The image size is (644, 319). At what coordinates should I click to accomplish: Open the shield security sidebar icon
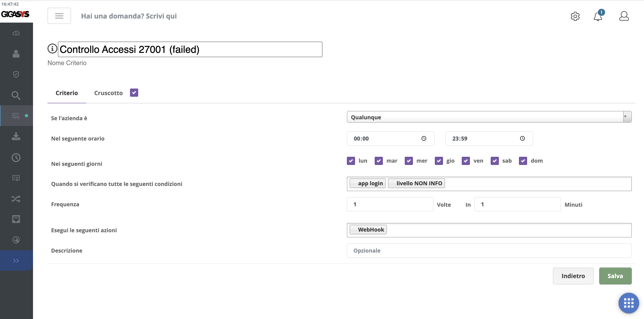[16, 74]
